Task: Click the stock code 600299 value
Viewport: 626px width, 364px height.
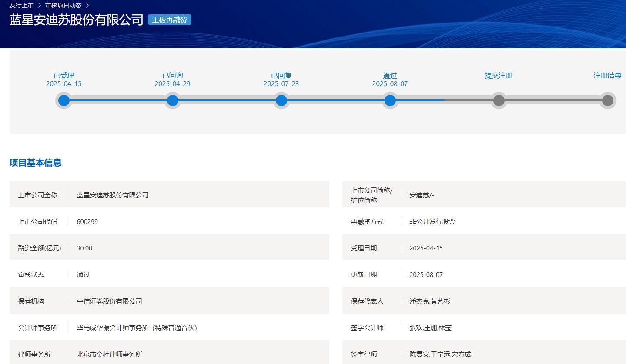Action: (x=87, y=221)
